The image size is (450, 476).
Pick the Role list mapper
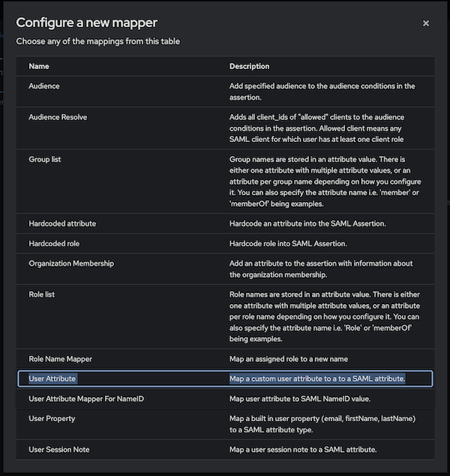tap(42, 295)
